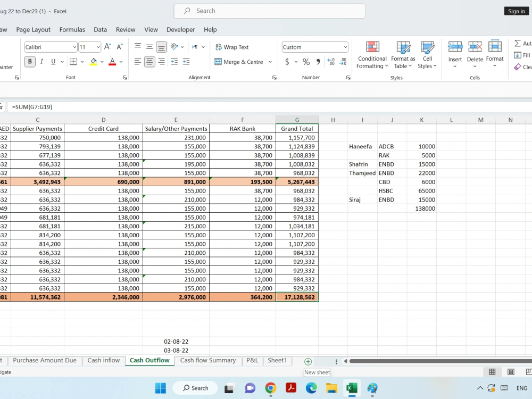
Task: Click the Wrap Text button
Action: click(x=232, y=47)
